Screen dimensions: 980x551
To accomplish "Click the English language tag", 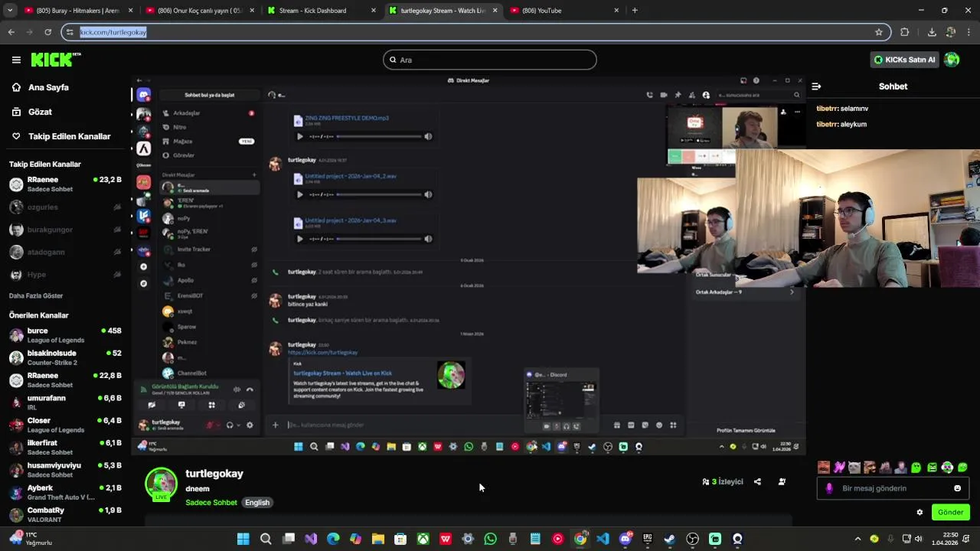I will tap(257, 503).
